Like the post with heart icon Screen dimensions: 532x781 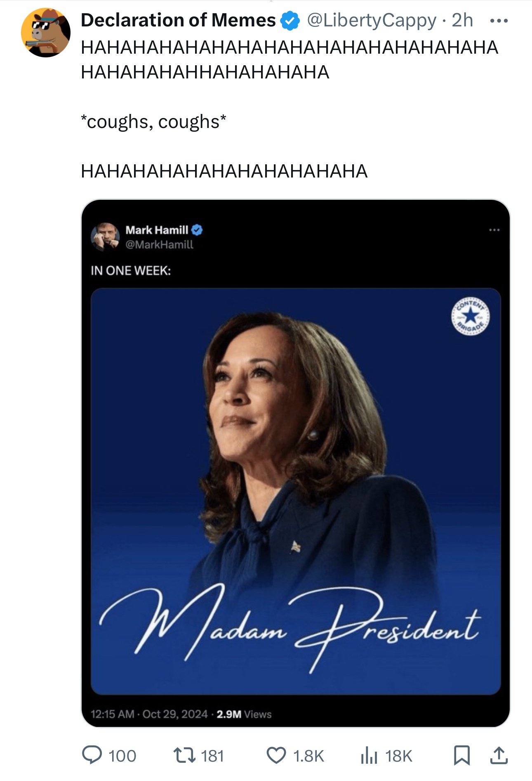click(x=276, y=755)
